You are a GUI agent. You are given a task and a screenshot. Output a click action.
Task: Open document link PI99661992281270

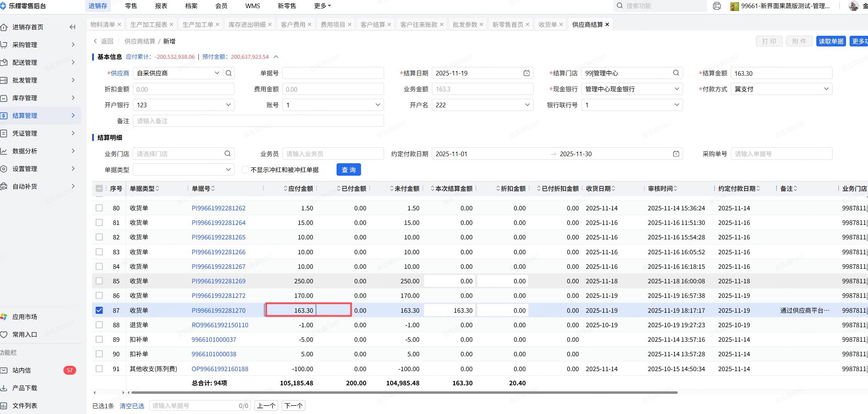coord(218,311)
